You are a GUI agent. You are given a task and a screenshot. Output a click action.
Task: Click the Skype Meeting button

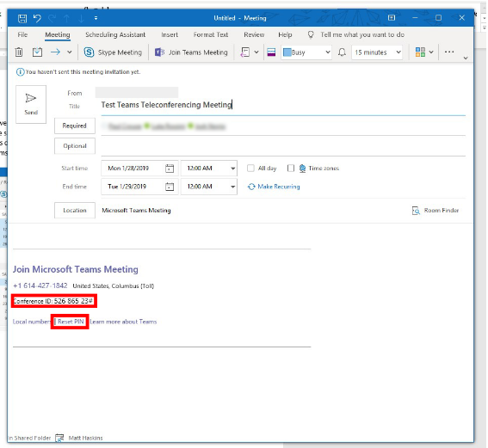(x=113, y=52)
